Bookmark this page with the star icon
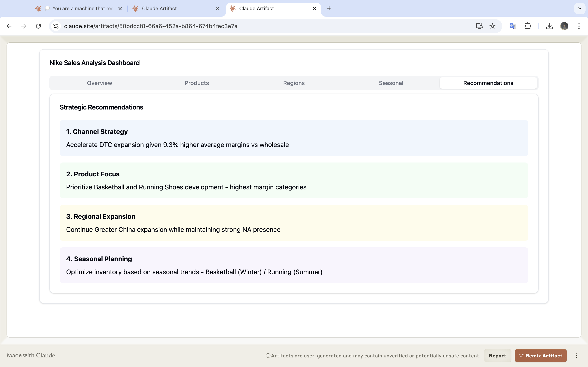The width and height of the screenshot is (588, 367). [x=492, y=26]
